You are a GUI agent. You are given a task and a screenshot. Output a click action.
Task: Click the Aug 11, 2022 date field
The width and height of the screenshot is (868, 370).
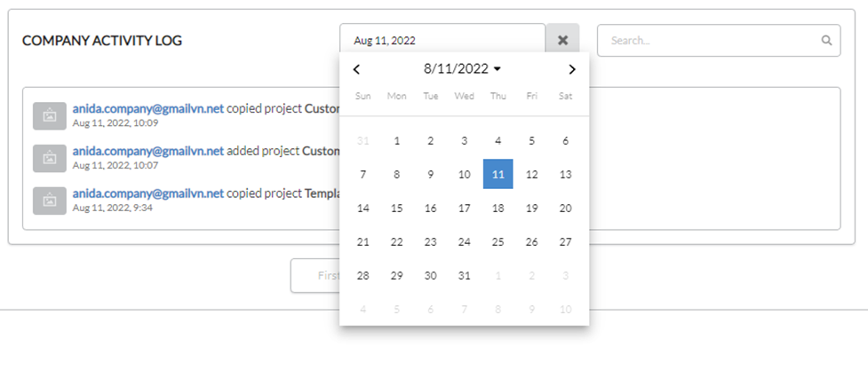coord(442,40)
